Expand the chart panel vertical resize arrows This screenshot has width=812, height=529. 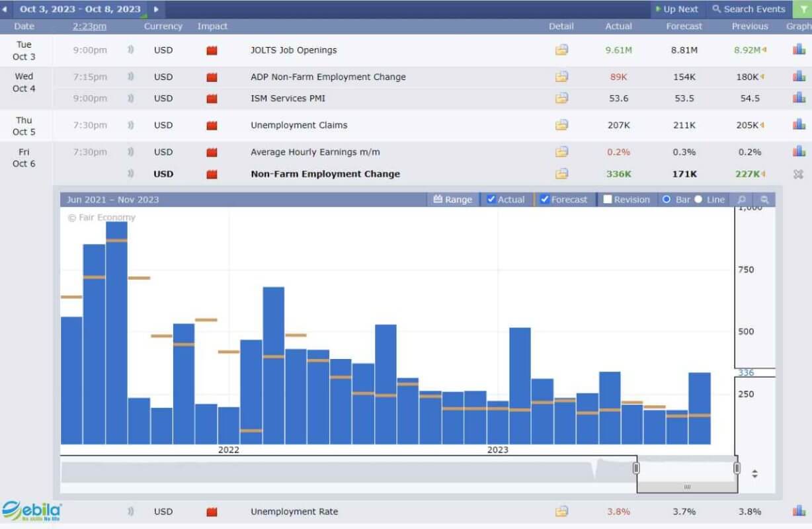(754, 474)
